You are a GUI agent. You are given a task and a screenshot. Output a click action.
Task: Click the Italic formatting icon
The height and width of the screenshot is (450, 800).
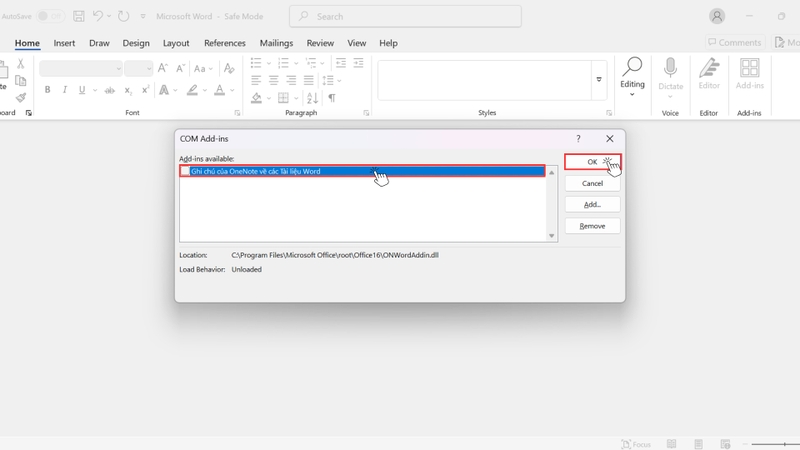(x=65, y=90)
